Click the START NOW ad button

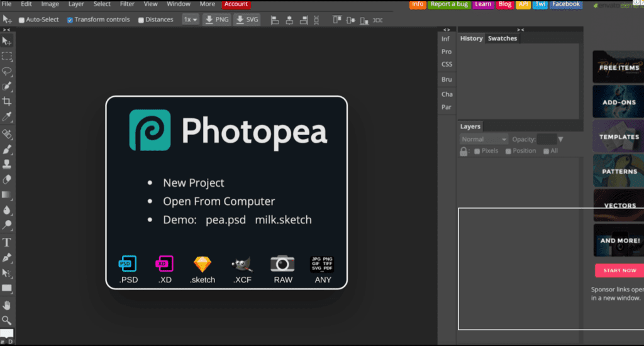click(x=619, y=271)
